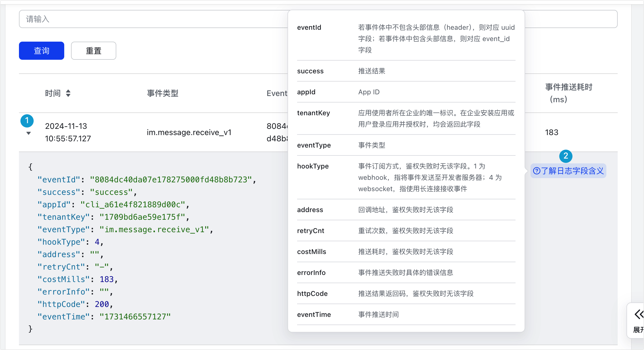Click the eventId value in JSON body
Image resolution: width=644 pixels, height=350 pixels.
(171, 180)
